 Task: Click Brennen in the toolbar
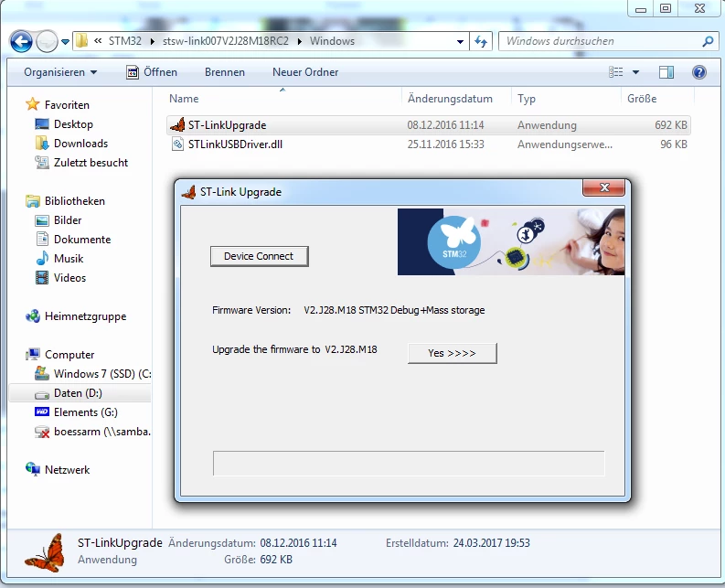click(225, 72)
